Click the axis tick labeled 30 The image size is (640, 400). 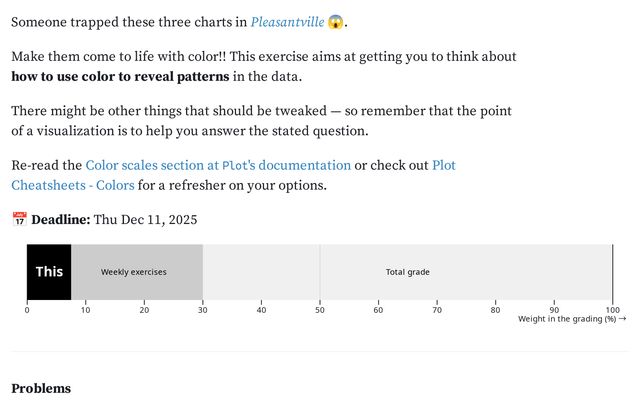pyautogui.click(x=203, y=310)
